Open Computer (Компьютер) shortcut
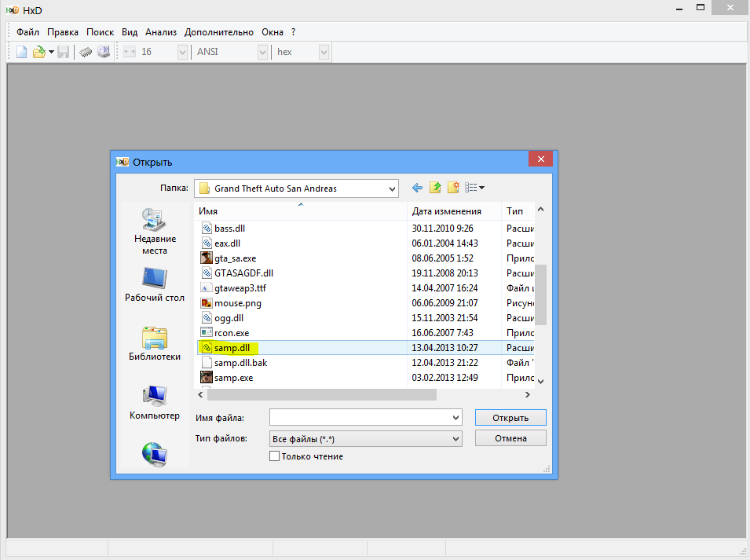750x560 pixels. tap(155, 403)
